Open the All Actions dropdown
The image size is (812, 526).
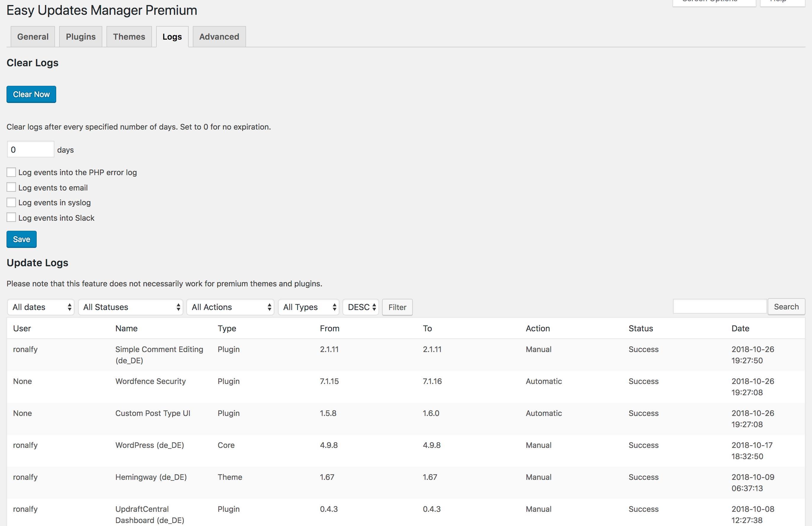pos(231,307)
